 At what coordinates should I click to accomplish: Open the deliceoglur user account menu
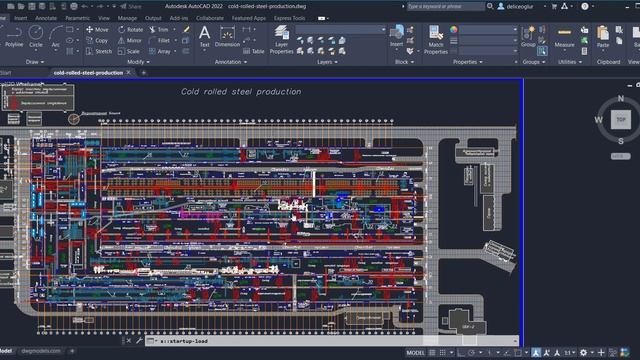point(521,6)
